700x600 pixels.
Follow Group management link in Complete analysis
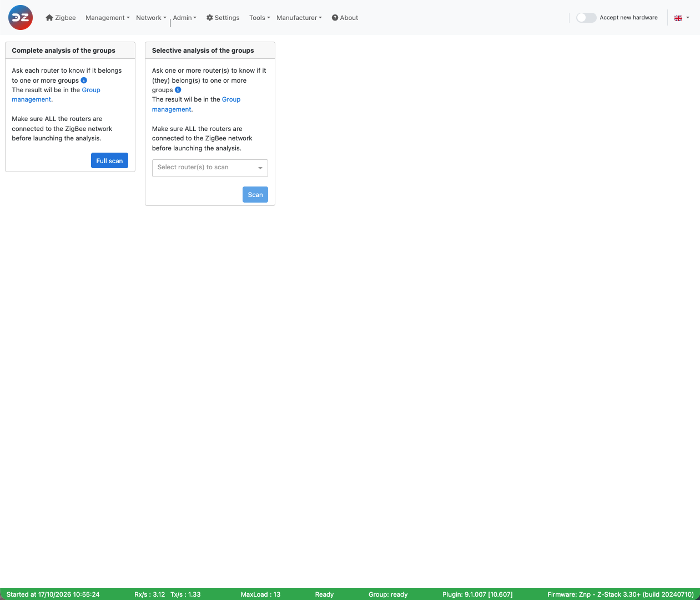(56, 94)
